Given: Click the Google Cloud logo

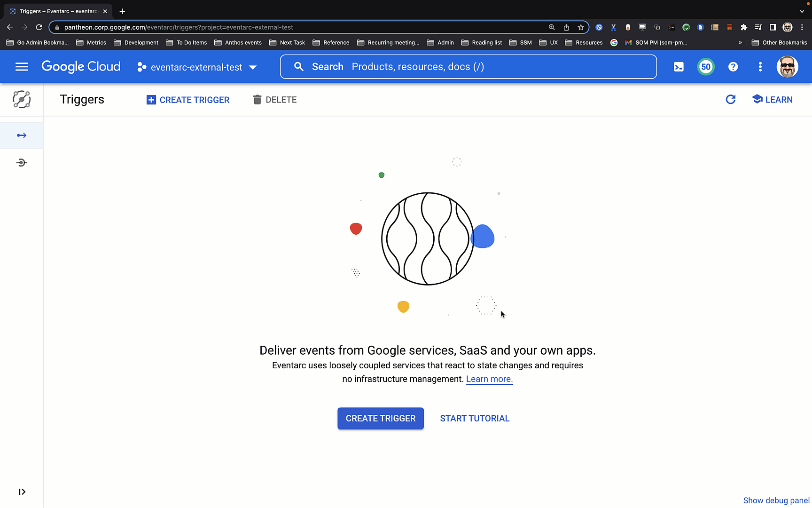Looking at the screenshot, I should [x=81, y=67].
